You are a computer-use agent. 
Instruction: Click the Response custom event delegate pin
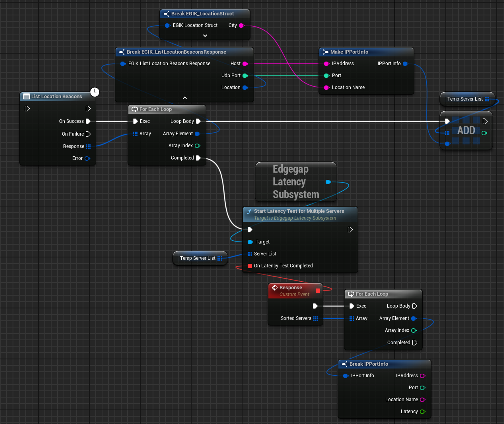pos(318,291)
